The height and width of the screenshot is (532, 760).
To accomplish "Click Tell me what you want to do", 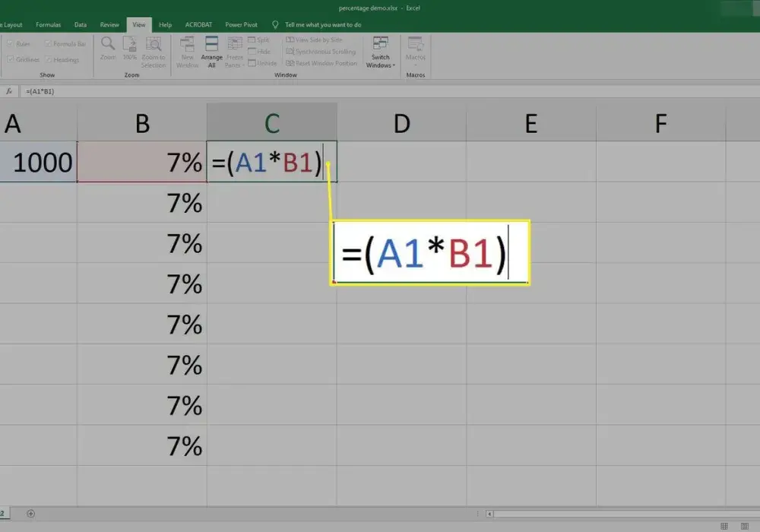I will click(323, 25).
